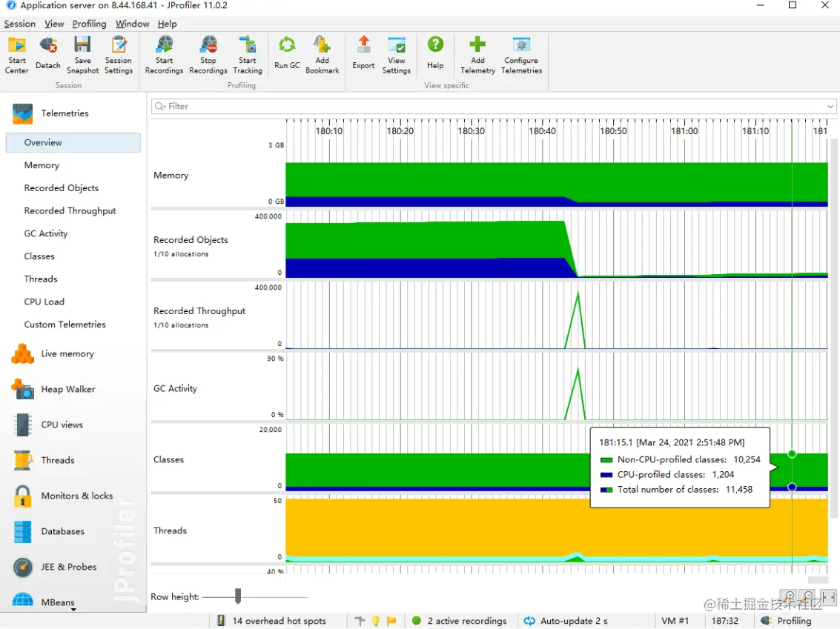Open Heap Walker section in sidebar
This screenshot has height=629, width=840.
point(67,389)
